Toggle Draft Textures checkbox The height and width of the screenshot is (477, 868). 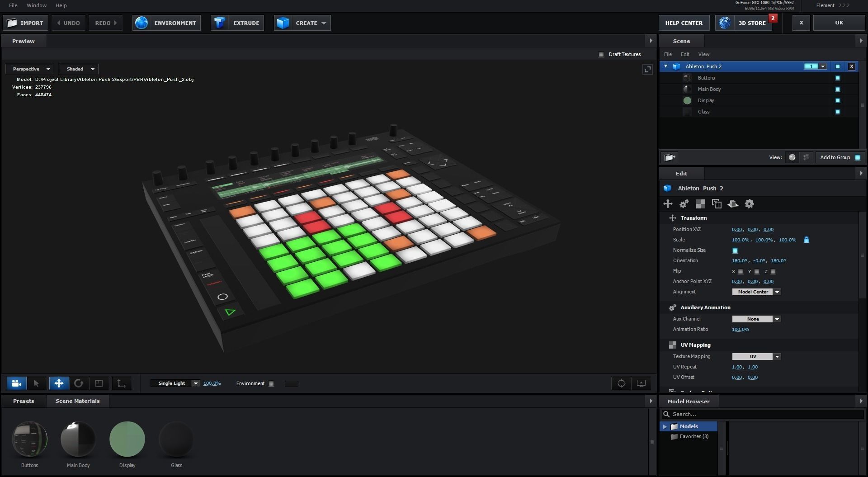(x=601, y=54)
